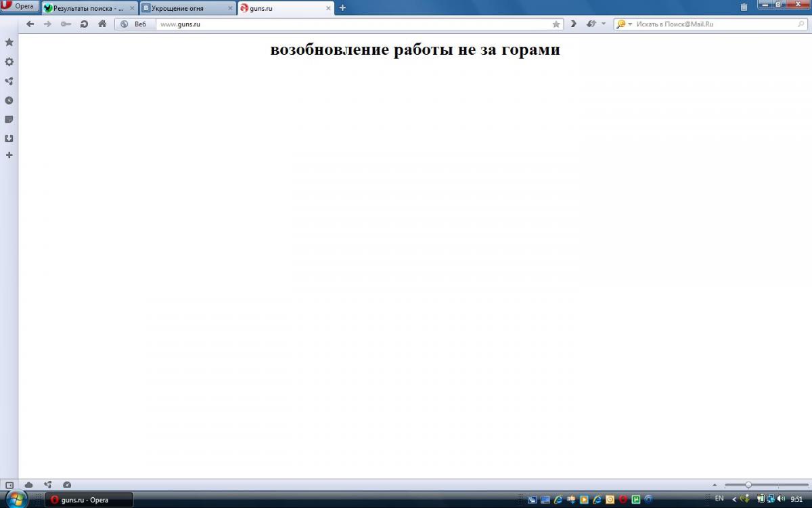Image resolution: width=812 pixels, height=508 pixels.
Task: Open a new tab with the plus button
Action: tap(342, 8)
